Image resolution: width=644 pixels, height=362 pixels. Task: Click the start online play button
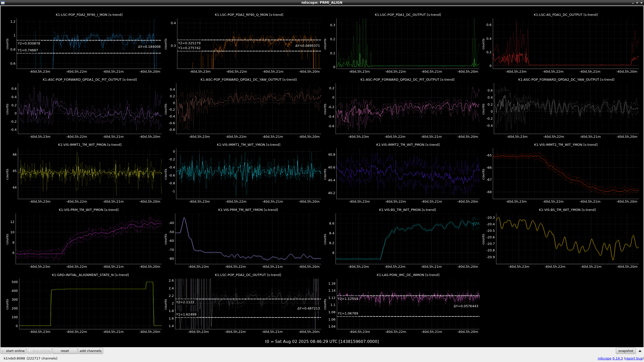point(13,351)
